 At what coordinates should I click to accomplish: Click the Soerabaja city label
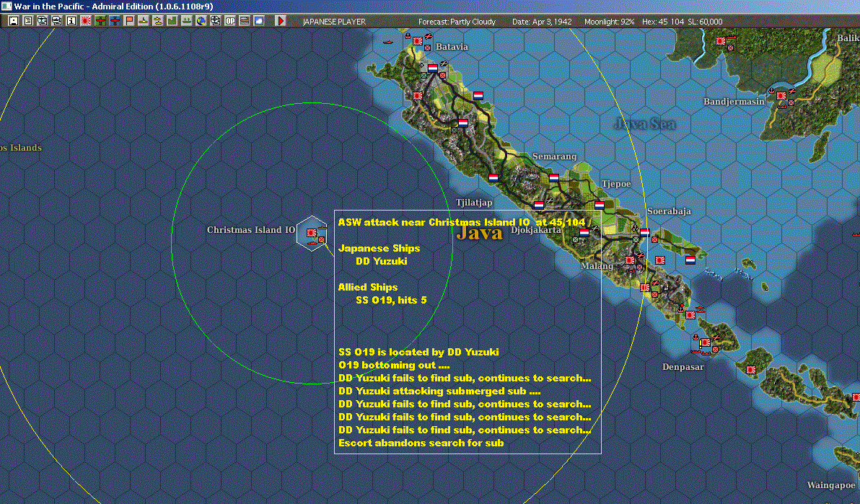(669, 211)
